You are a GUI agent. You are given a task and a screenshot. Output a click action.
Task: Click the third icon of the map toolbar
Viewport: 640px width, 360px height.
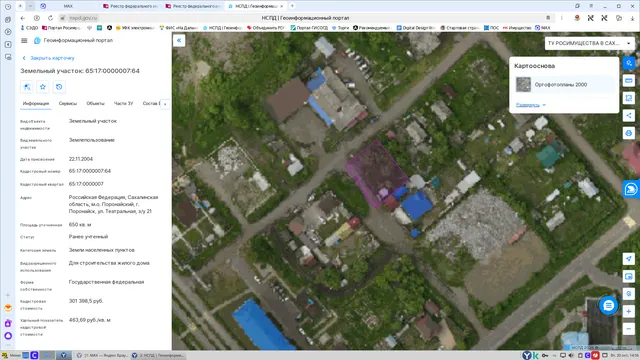point(629,98)
